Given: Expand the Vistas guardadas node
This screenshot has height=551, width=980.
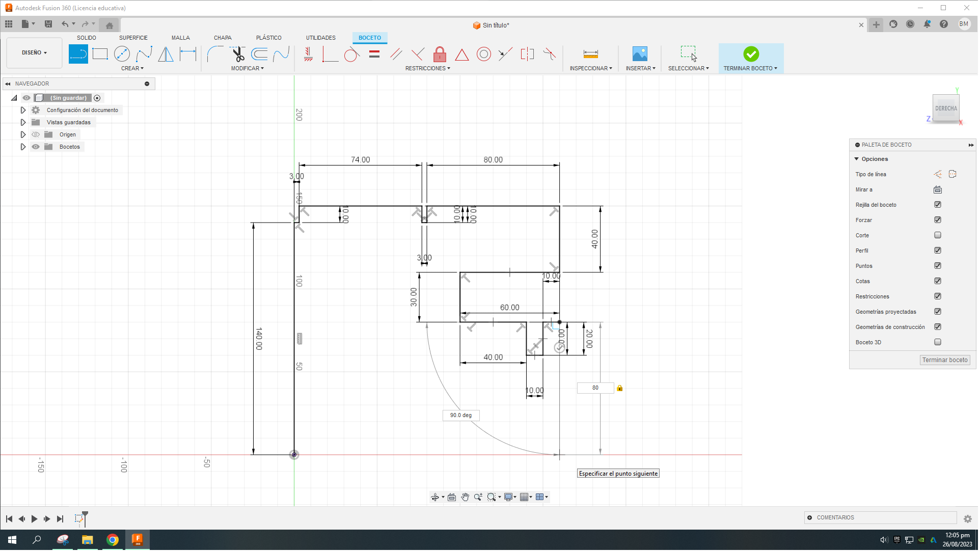Looking at the screenshot, I should 23,122.
